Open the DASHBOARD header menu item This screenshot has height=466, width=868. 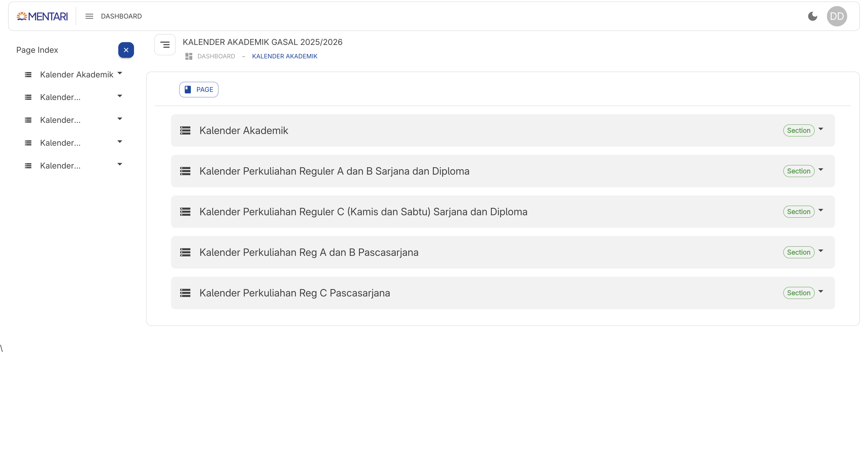tap(121, 16)
